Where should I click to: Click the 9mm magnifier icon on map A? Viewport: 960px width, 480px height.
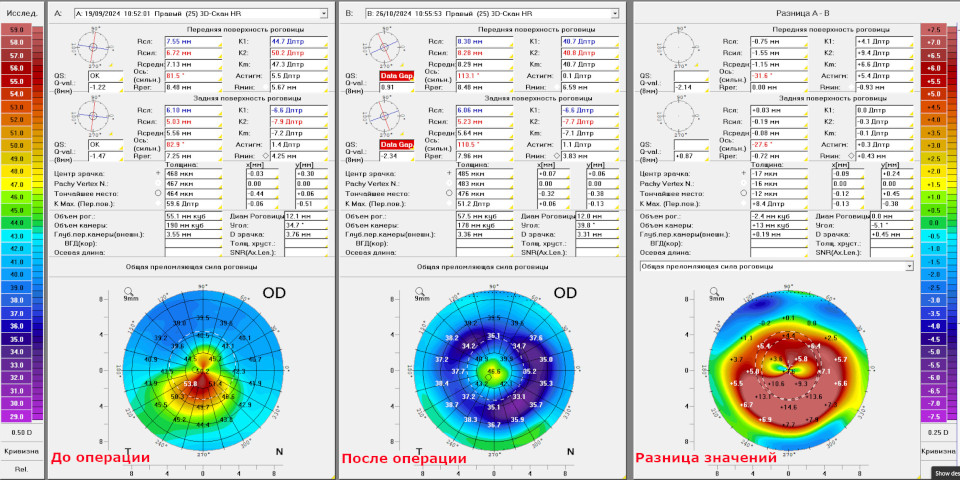129,291
